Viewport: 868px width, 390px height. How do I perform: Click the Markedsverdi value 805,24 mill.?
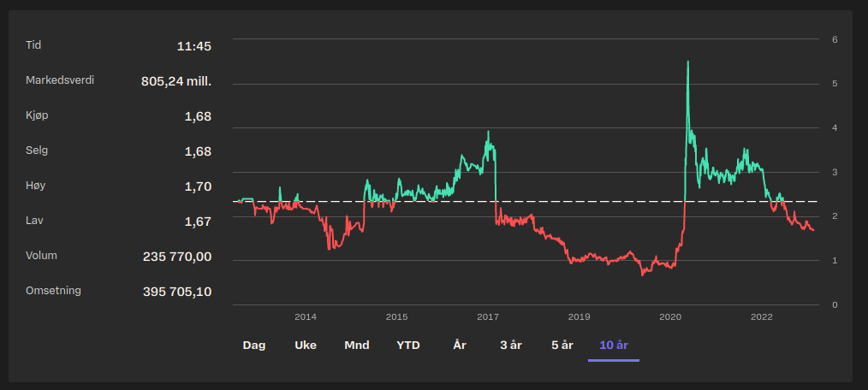coord(175,81)
